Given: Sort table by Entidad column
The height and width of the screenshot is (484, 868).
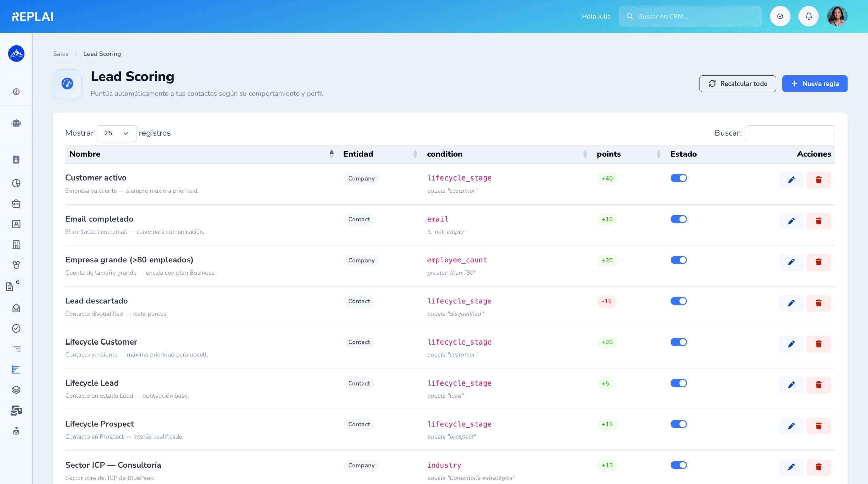Looking at the screenshot, I should coord(380,154).
